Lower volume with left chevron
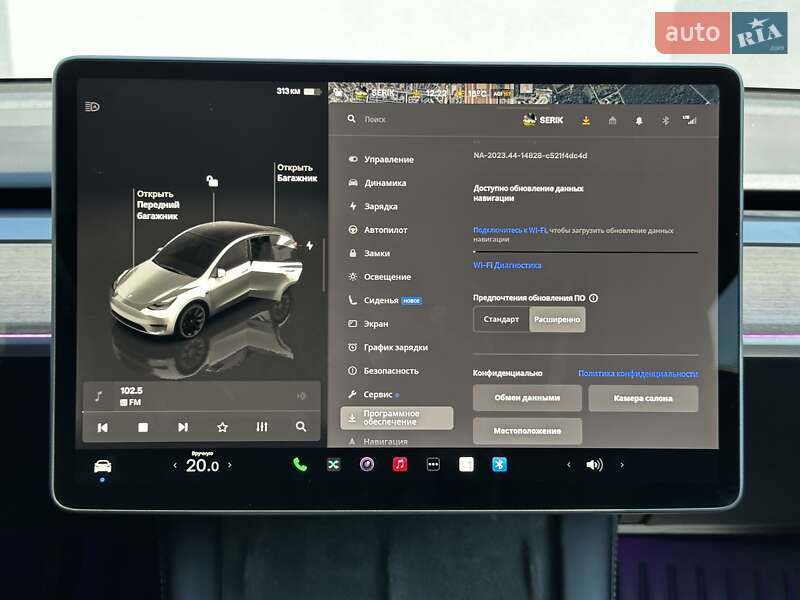The height and width of the screenshot is (600, 800). pyautogui.click(x=568, y=465)
